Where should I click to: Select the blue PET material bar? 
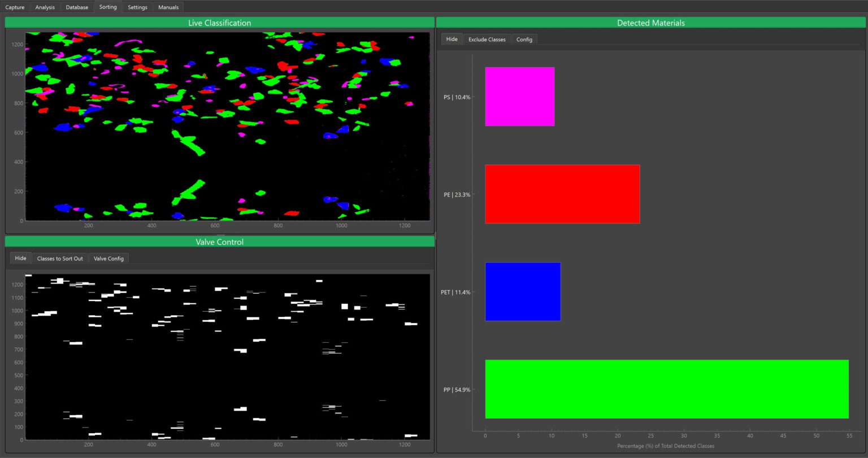522,291
